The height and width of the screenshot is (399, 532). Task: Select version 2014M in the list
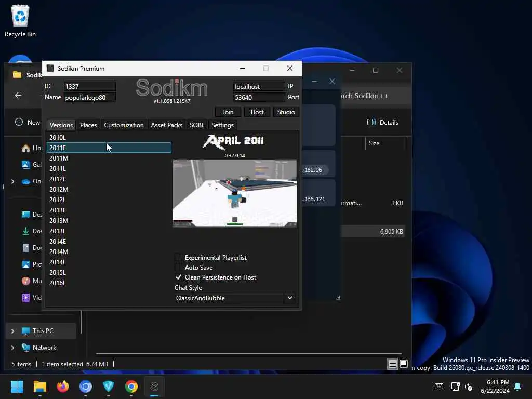pos(109,252)
